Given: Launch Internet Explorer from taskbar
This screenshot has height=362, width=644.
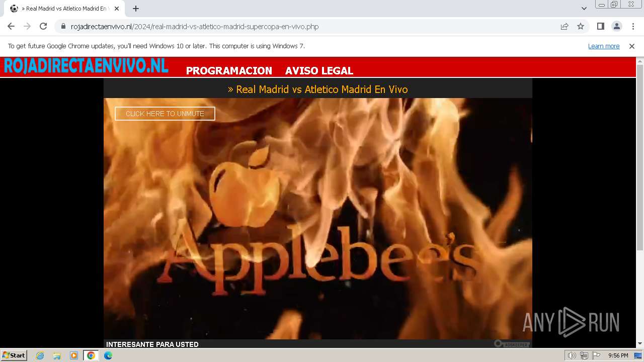Looking at the screenshot, I should click(40, 355).
